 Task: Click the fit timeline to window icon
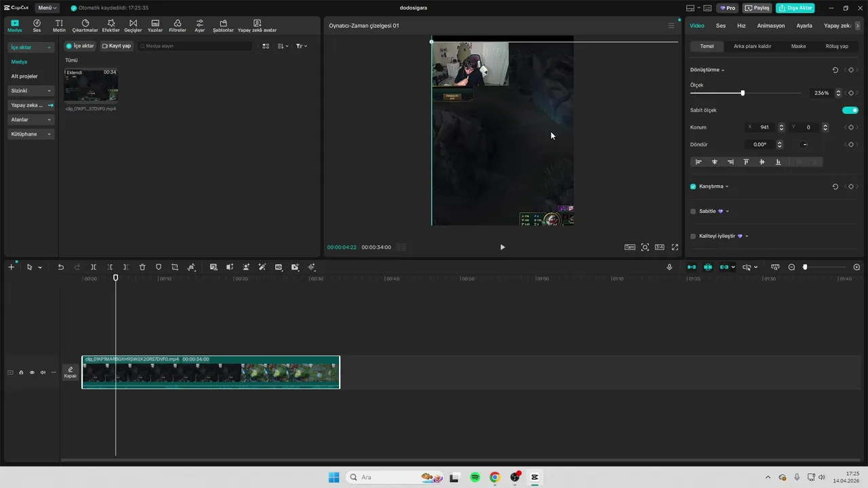[x=775, y=267]
